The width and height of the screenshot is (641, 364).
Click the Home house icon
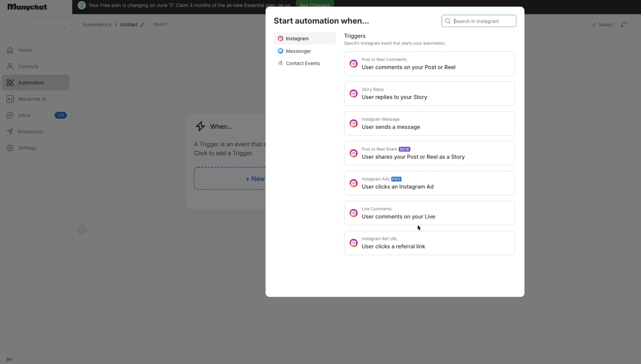[10, 50]
